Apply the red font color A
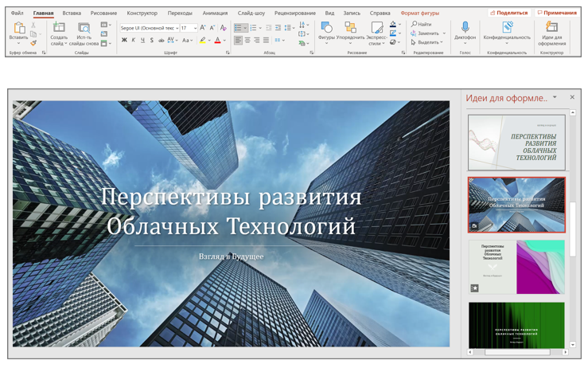 [x=217, y=40]
